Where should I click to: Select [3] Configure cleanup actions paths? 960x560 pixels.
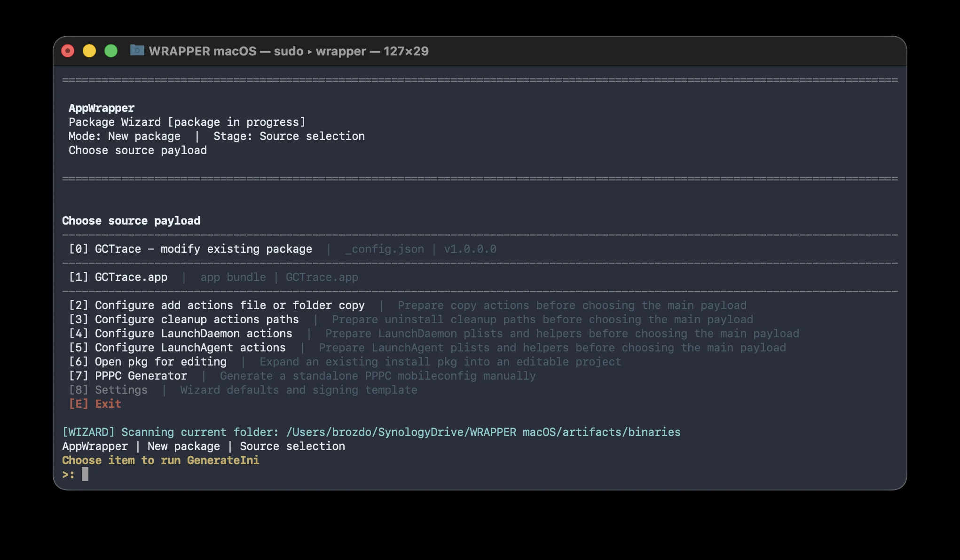(x=184, y=319)
